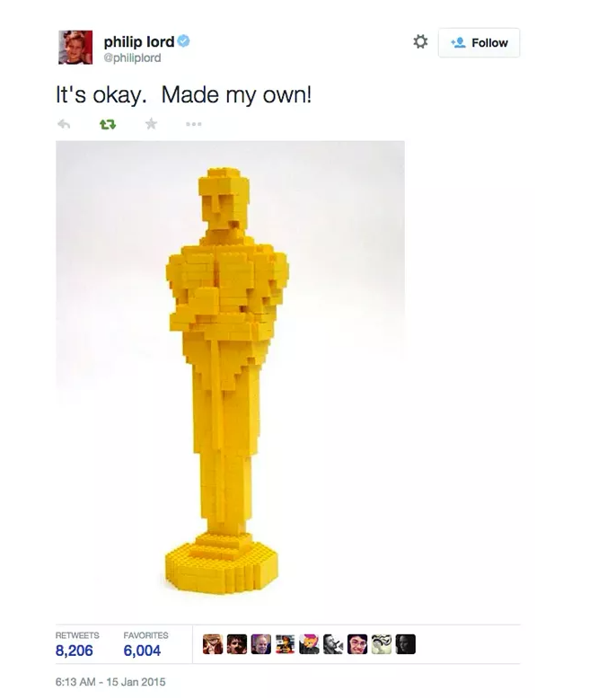Click the 6:13 AM - 15 Jan 2015 timestamp

point(110,682)
